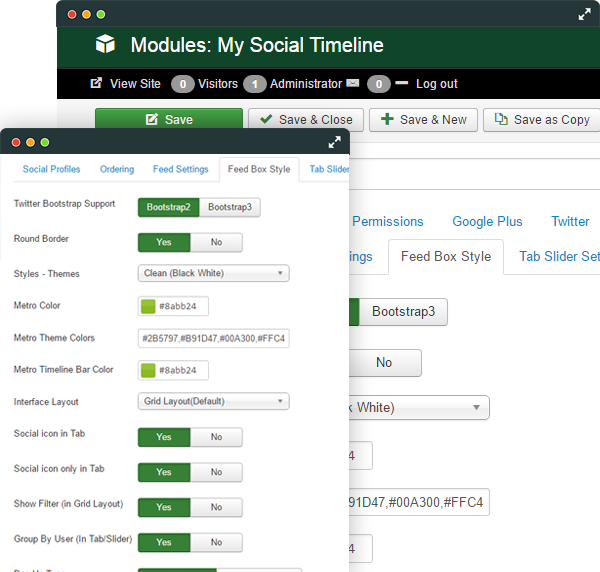Image resolution: width=600 pixels, height=572 pixels.
Task: Click the orange minimize dot of front window
Action: coord(30,142)
